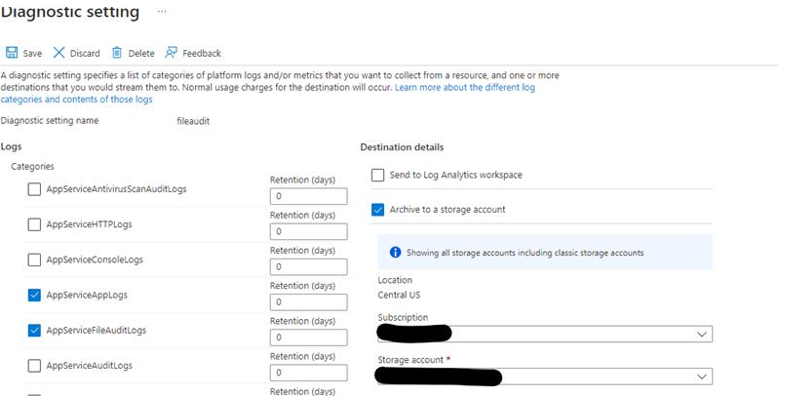Click the Central US location value
The image size is (798, 410).
pyautogui.click(x=399, y=295)
